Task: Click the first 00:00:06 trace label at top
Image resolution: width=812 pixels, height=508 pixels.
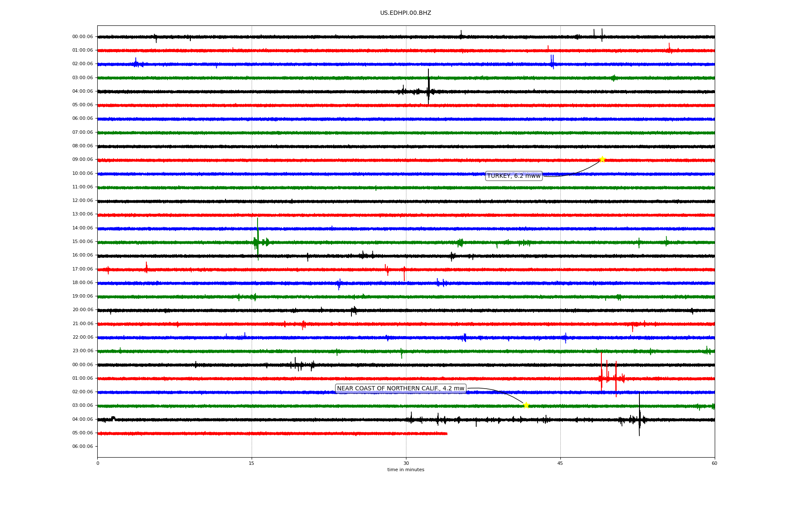Action: coord(82,36)
